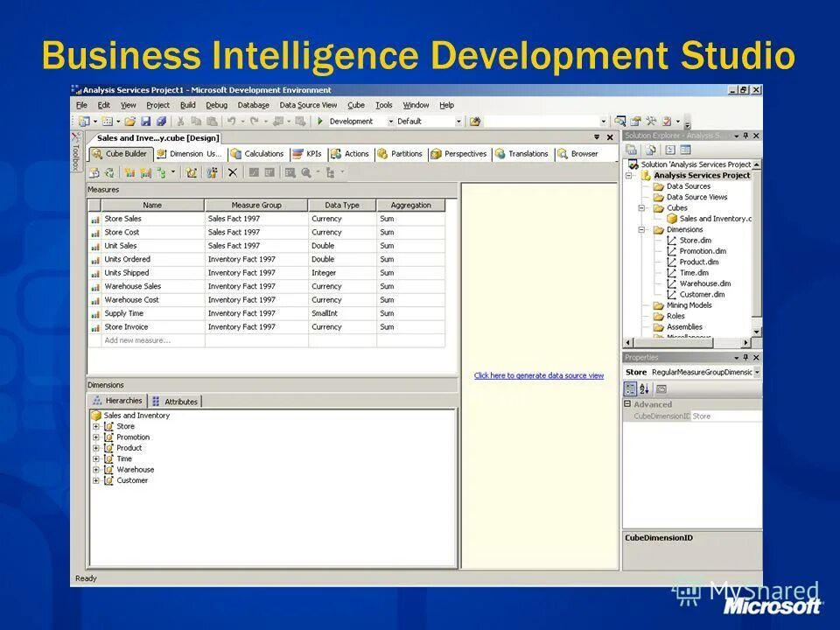Click the Properties Window icon in main toolbar
The image size is (840, 630).
pyautogui.click(x=636, y=121)
